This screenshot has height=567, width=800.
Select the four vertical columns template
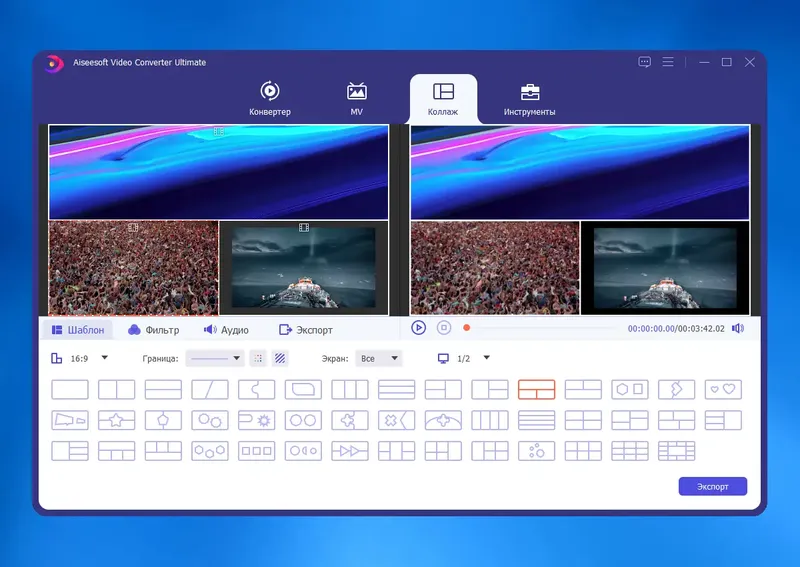(490, 421)
